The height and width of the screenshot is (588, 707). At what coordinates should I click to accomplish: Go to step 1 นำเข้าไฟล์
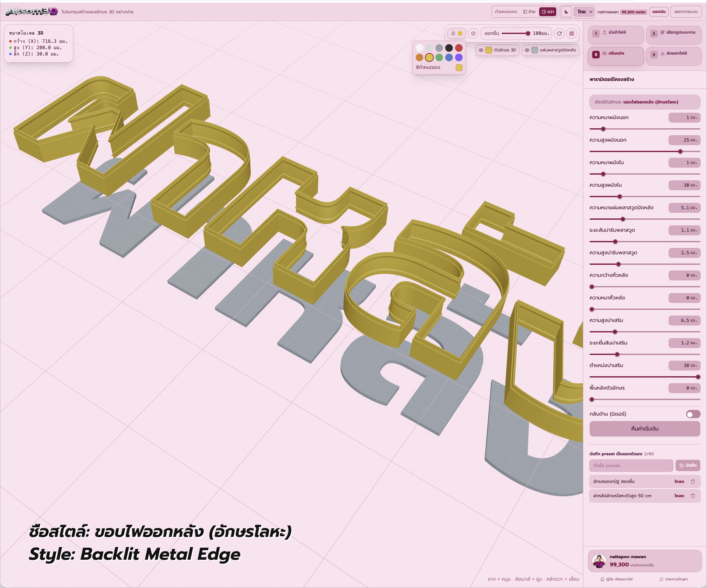tap(616, 35)
